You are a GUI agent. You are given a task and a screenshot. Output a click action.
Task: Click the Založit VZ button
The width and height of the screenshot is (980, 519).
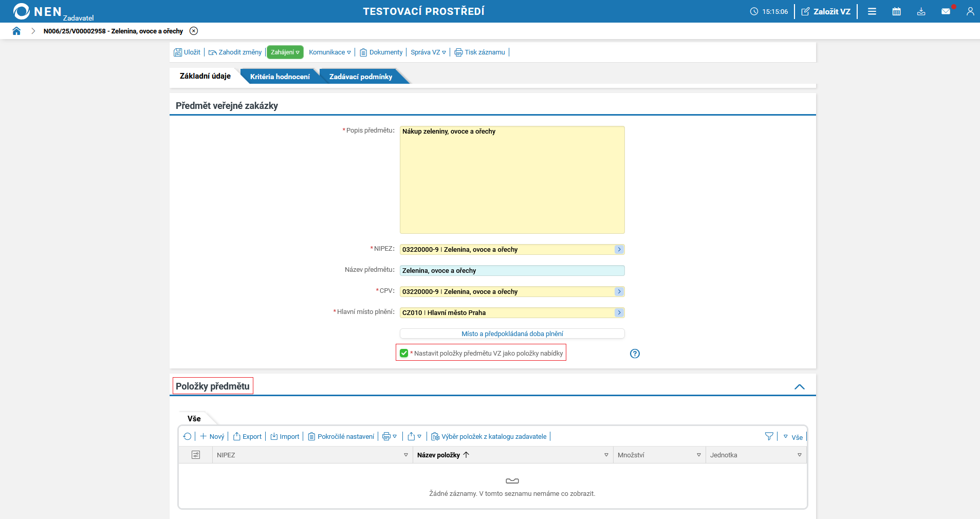826,11
